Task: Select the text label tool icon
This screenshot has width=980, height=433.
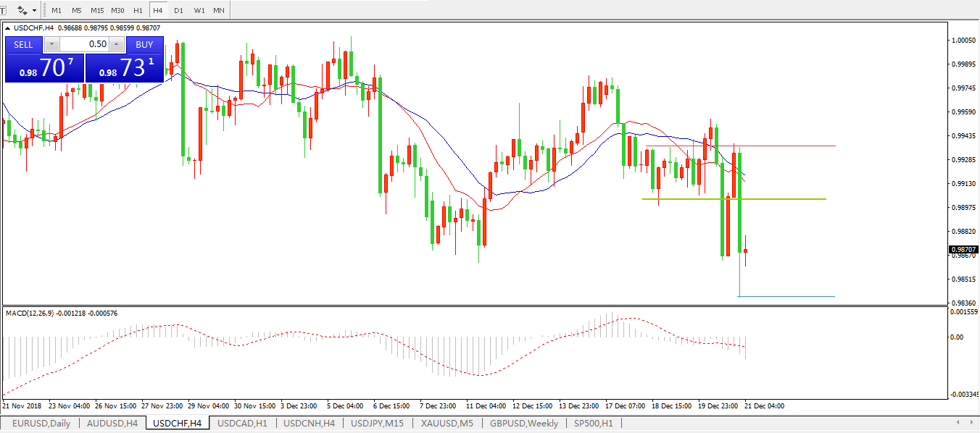Action: coord(2,10)
